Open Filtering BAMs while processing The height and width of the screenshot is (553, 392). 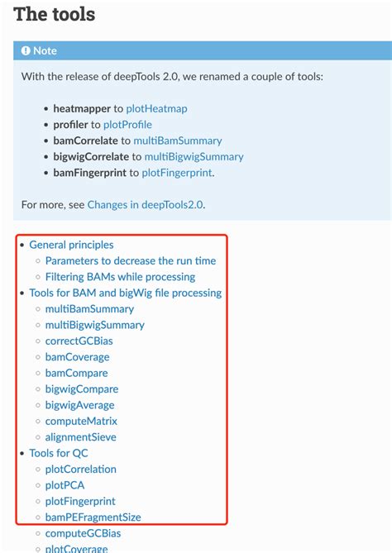120,277
